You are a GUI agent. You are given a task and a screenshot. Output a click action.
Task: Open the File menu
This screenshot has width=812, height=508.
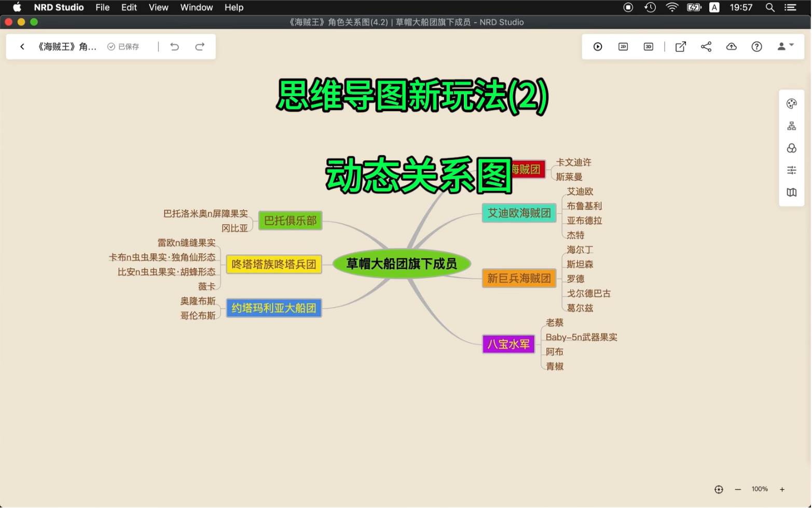tap(103, 7)
